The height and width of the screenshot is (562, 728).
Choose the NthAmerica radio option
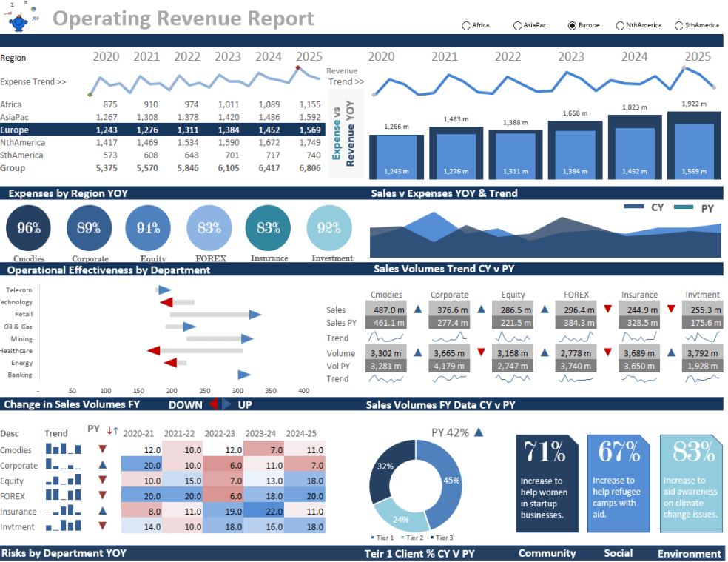(x=620, y=25)
